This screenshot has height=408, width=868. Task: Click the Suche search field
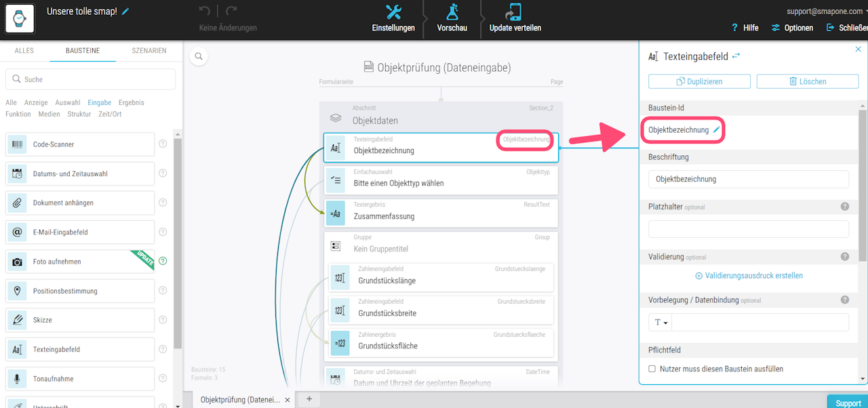coord(90,79)
